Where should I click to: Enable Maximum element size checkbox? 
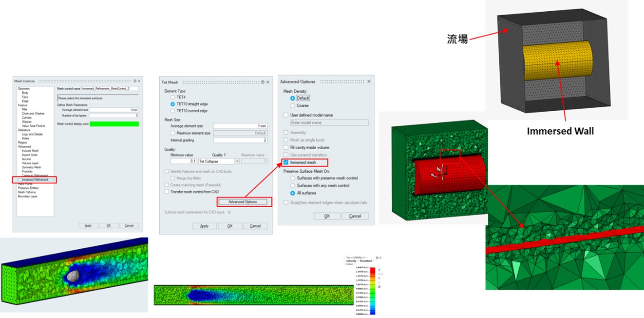click(x=173, y=133)
